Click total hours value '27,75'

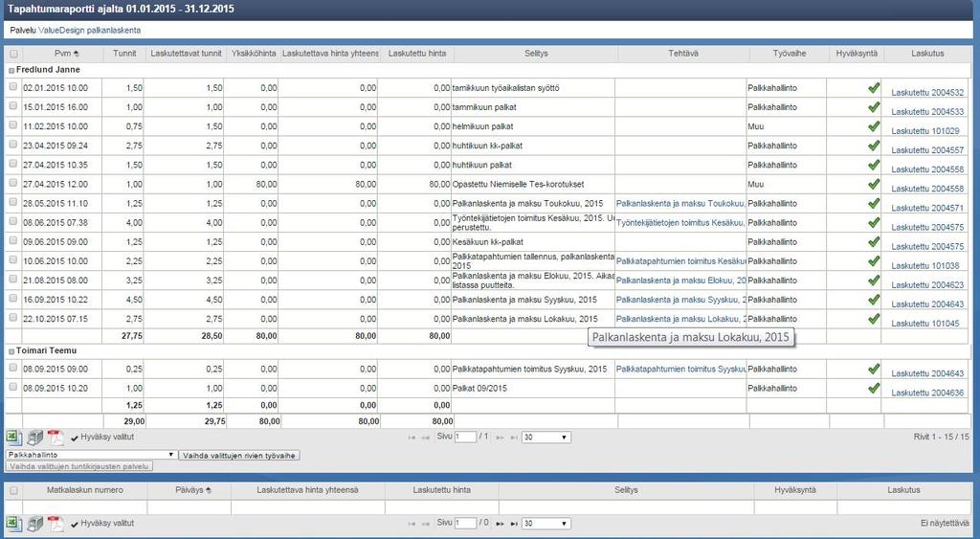point(132,336)
